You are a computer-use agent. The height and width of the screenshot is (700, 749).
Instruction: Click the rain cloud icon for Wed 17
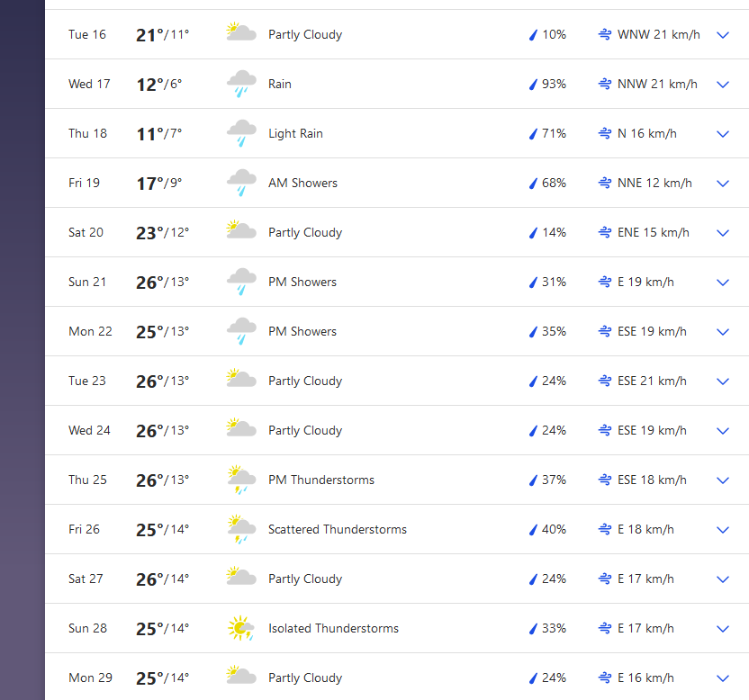click(241, 85)
